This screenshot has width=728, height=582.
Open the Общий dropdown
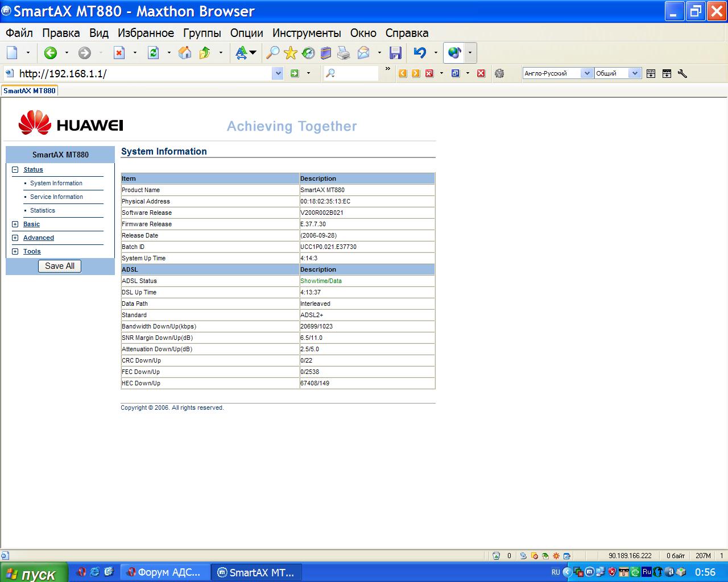(635, 73)
